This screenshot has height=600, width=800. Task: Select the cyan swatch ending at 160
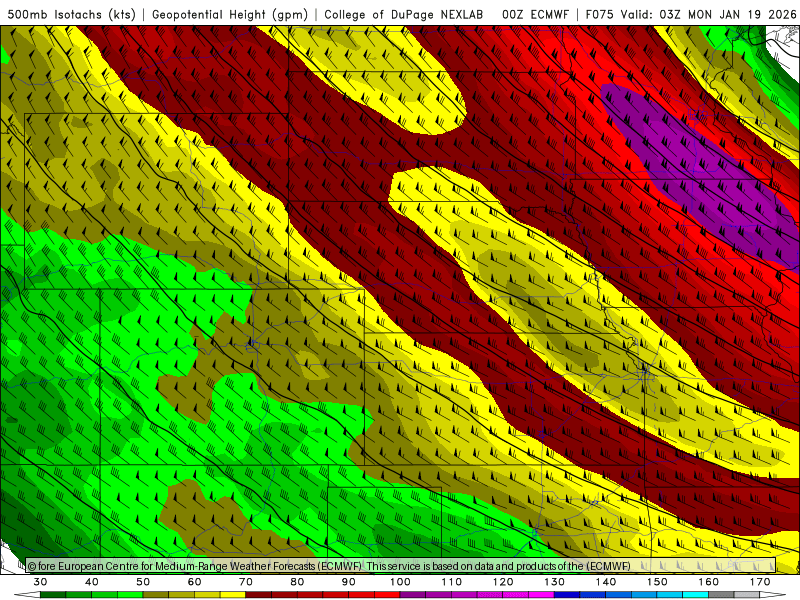(x=695, y=595)
